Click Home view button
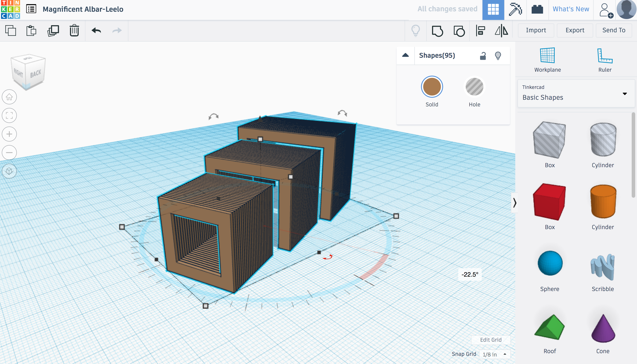 pyautogui.click(x=9, y=97)
